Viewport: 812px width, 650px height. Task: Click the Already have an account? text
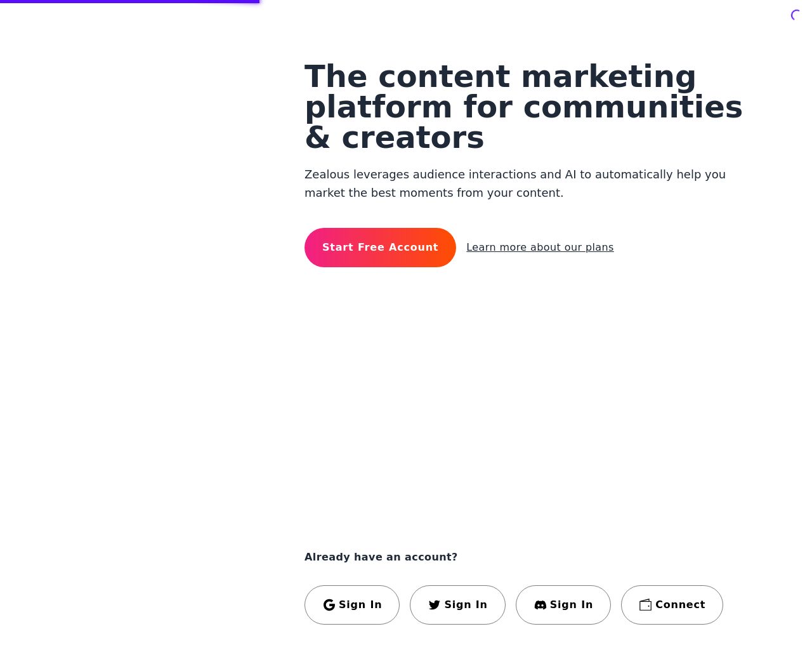point(381,557)
